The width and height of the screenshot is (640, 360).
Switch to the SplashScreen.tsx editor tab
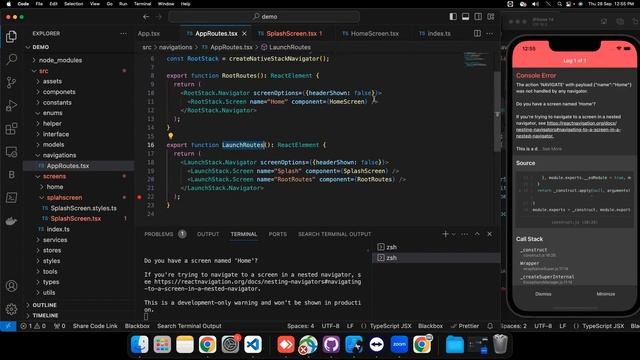pos(291,33)
